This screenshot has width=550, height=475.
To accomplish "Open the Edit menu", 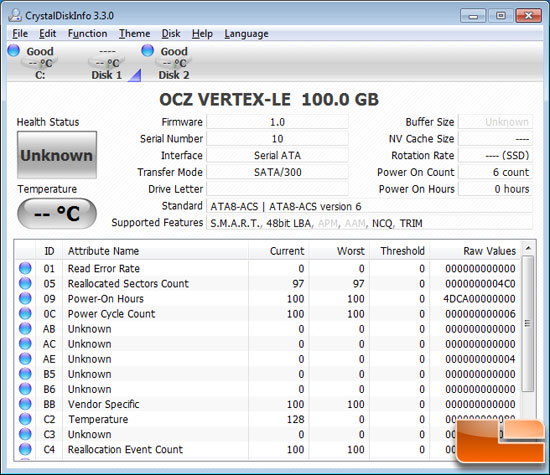I will click(x=47, y=34).
